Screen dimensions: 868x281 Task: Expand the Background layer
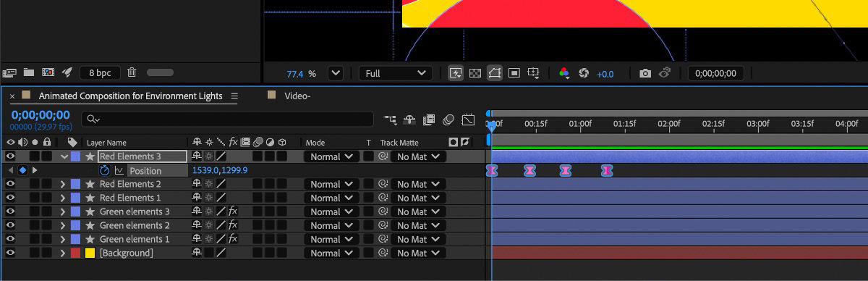point(63,253)
